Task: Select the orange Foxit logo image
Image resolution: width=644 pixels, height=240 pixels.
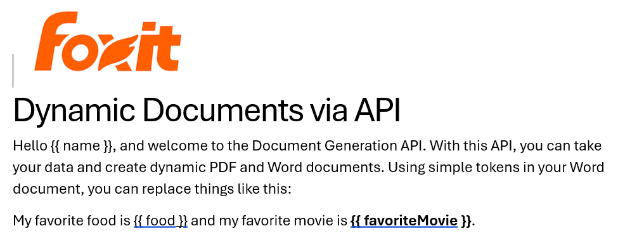Action: [108, 41]
